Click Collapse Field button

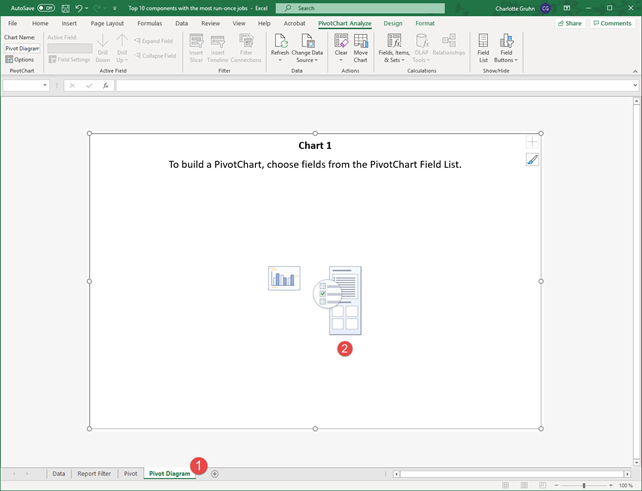[155, 56]
